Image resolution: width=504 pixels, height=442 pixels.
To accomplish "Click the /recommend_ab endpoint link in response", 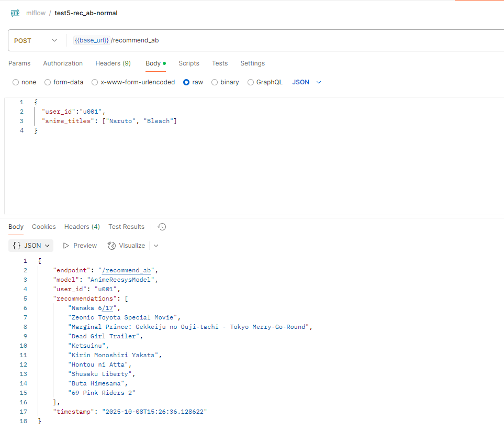I will [x=128, y=270].
